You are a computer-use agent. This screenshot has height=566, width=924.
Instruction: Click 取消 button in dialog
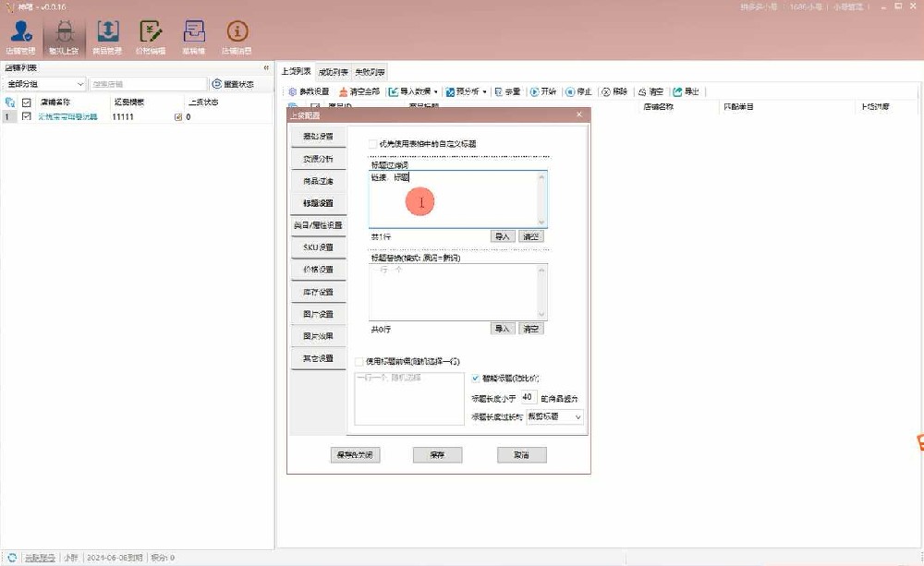[521, 454]
